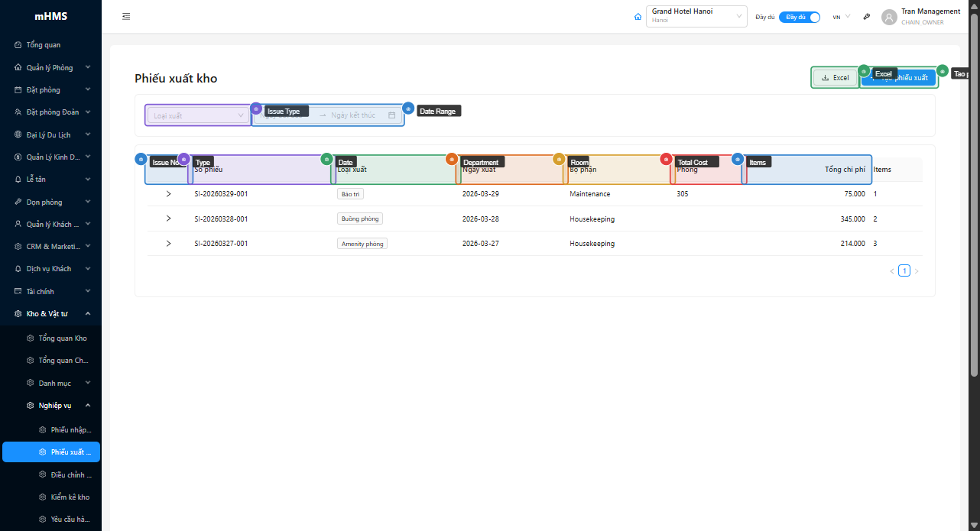
Task: Open the VN language dropdown
Action: point(841,17)
